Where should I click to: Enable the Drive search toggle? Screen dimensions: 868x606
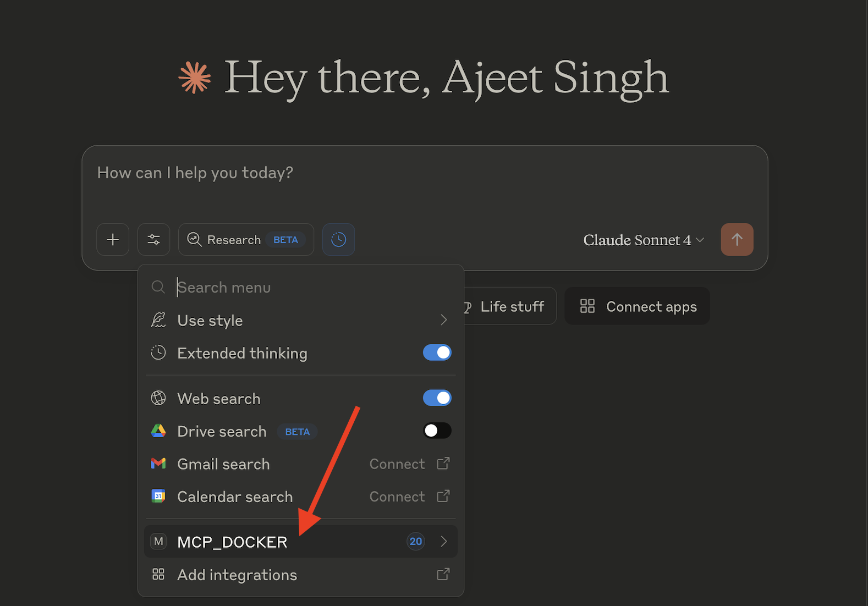point(437,431)
